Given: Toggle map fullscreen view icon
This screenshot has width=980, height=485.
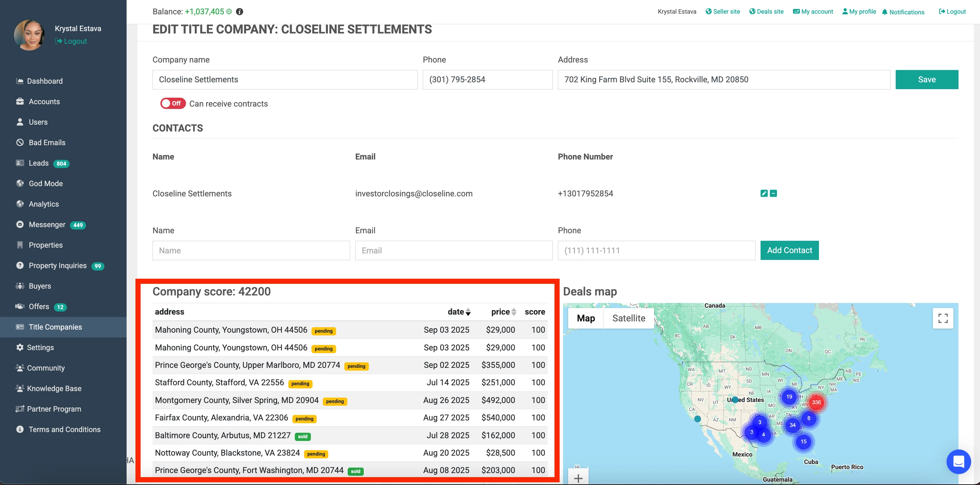Looking at the screenshot, I should point(943,318).
